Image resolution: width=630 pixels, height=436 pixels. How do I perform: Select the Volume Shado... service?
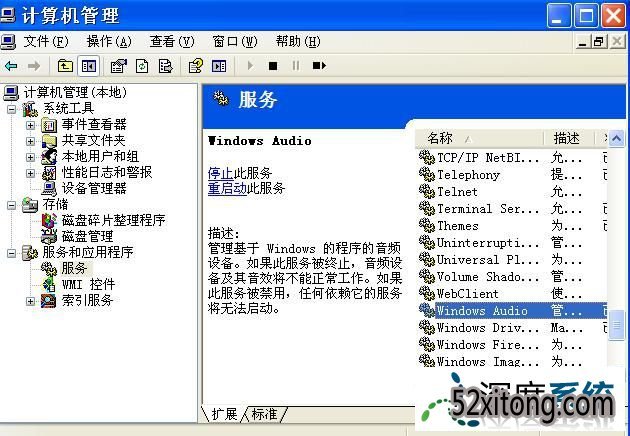pyautogui.click(x=512, y=277)
